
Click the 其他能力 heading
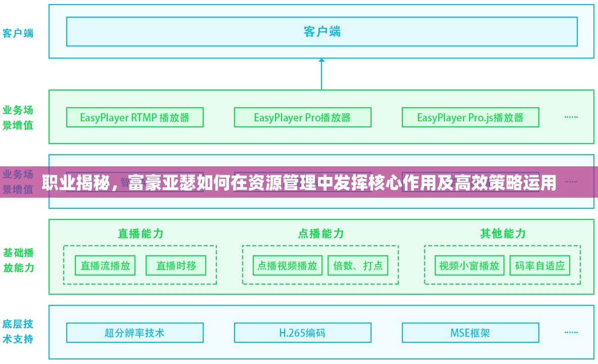501,234
